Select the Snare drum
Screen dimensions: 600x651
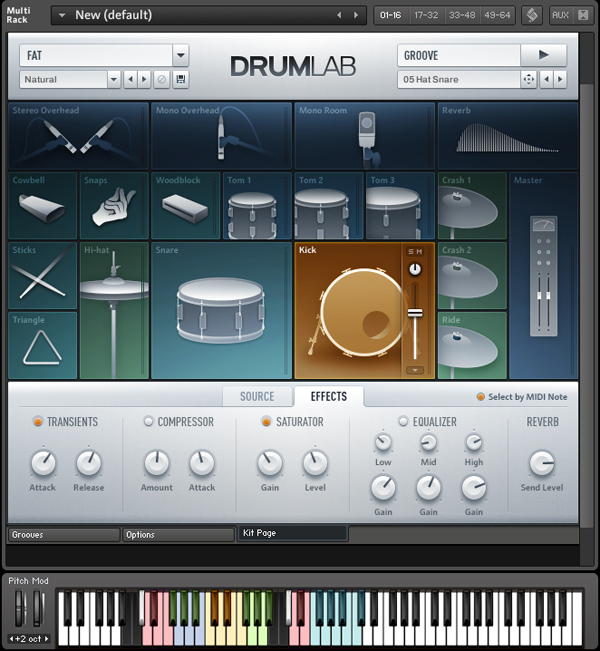tap(221, 311)
